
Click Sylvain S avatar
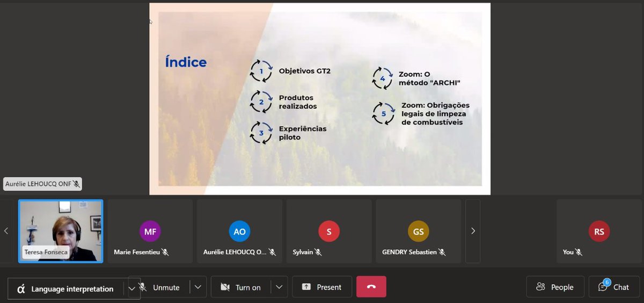tap(329, 231)
